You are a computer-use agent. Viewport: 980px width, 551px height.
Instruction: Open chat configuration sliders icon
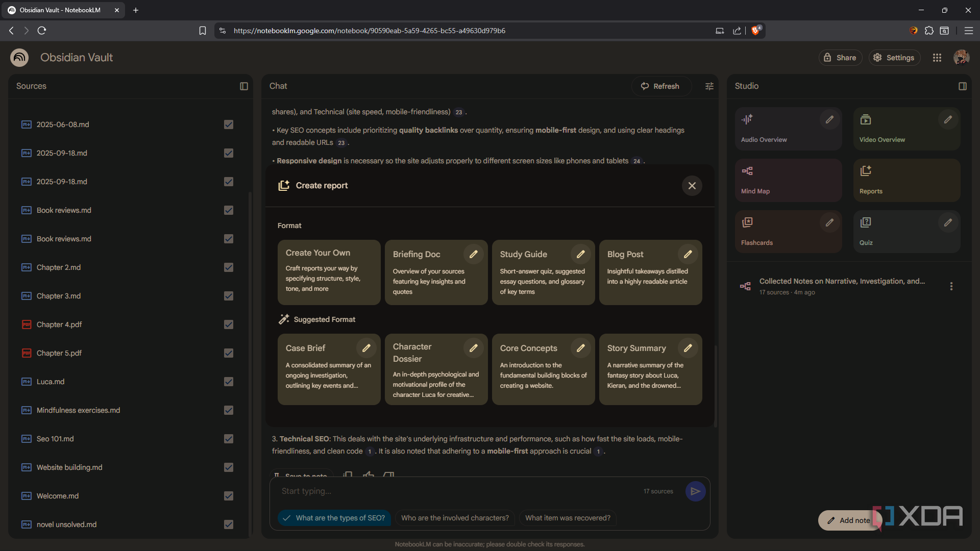(x=709, y=86)
